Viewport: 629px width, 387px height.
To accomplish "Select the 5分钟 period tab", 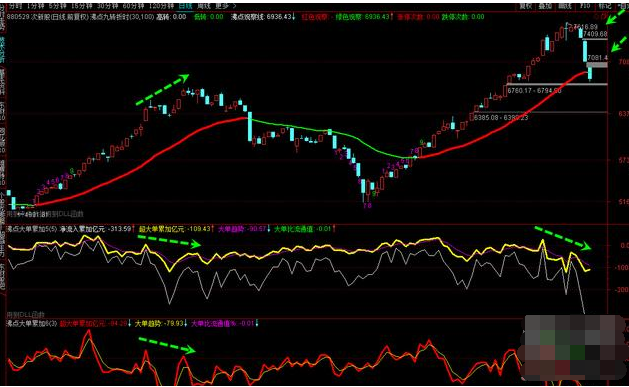I will click(57, 6).
